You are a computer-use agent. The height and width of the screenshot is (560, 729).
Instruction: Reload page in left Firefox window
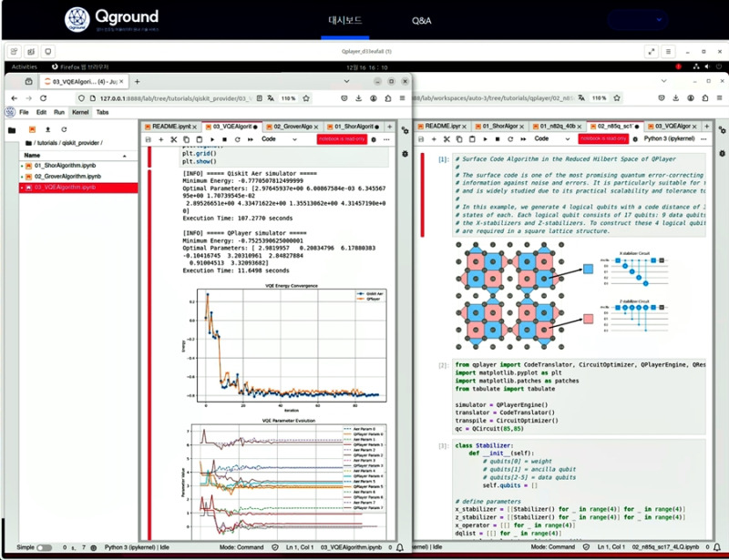[43, 98]
